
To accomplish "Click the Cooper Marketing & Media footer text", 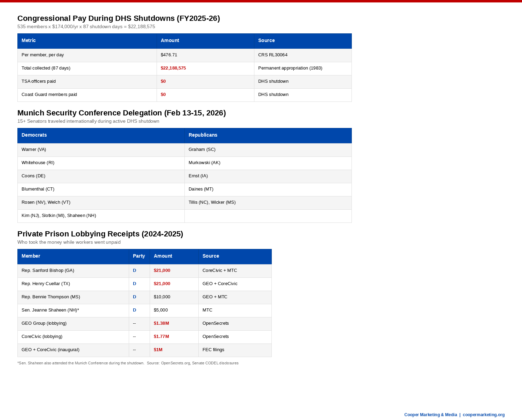I will coord(430,415).
